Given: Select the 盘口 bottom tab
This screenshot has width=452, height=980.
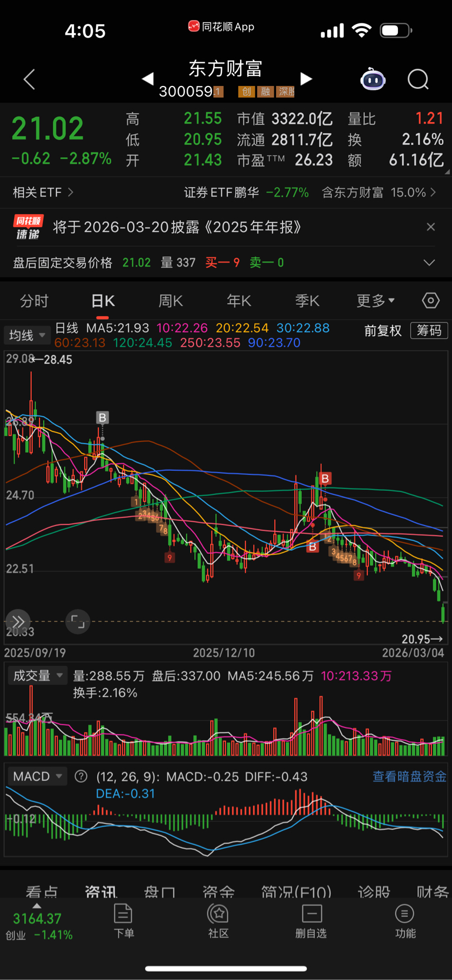Looking at the screenshot, I should [159, 892].
